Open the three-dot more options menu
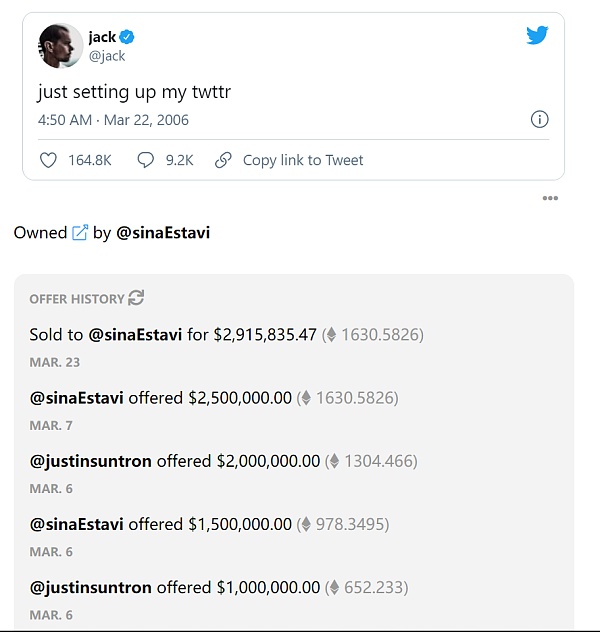Image resolution: width=600 pixels, height=632 pixels. pyautogui.click(x=550, y=198)
